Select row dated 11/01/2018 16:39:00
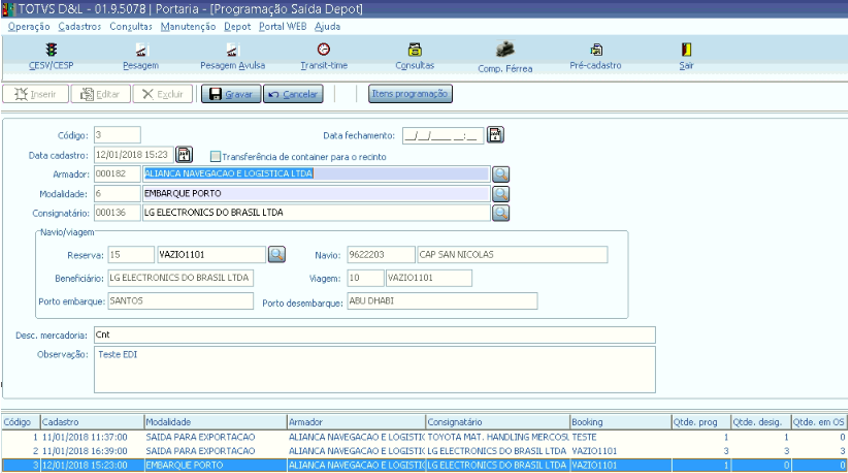 click(424, 451)
